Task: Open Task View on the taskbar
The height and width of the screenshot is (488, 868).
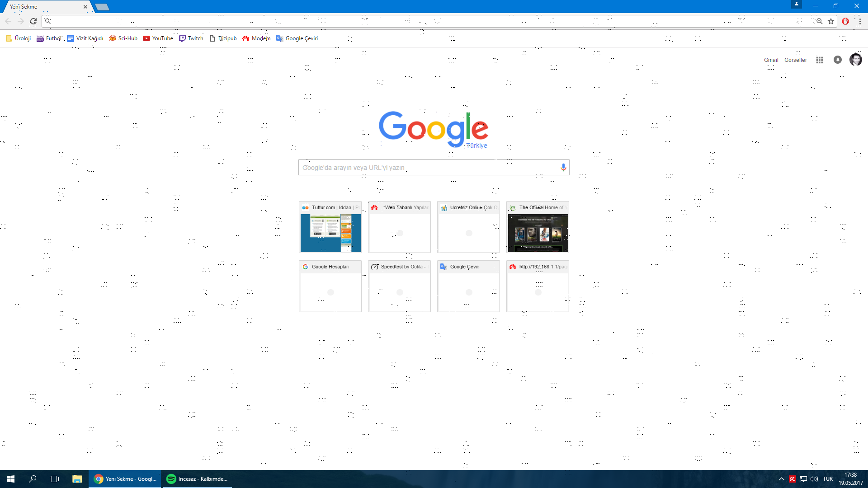Action: [54, 479]
